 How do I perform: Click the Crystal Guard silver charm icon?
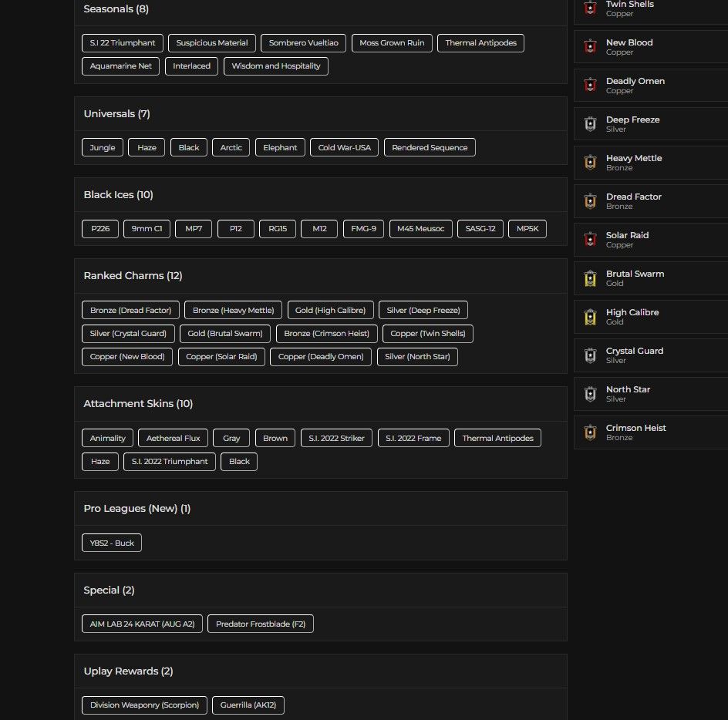point(590,355)
